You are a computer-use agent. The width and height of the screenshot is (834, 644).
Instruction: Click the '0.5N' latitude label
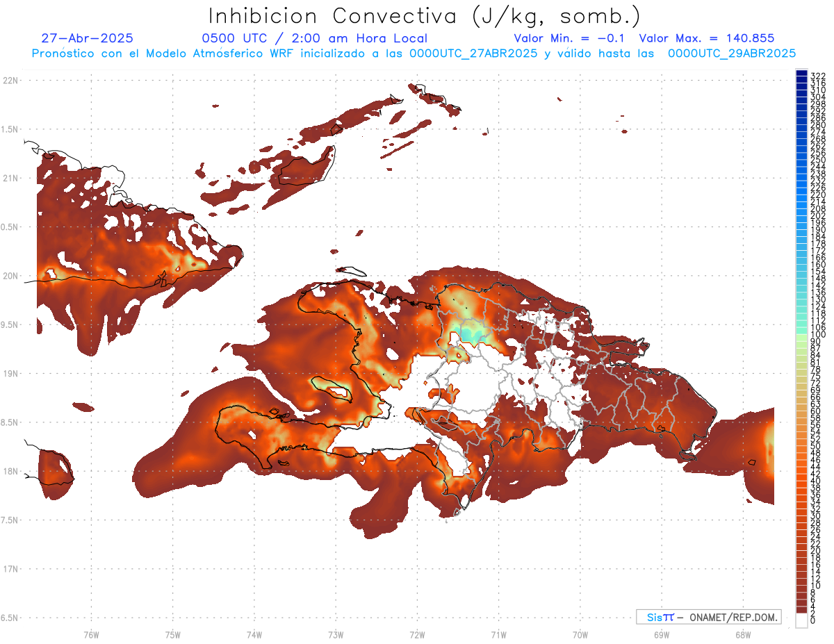tap(10, 227)
